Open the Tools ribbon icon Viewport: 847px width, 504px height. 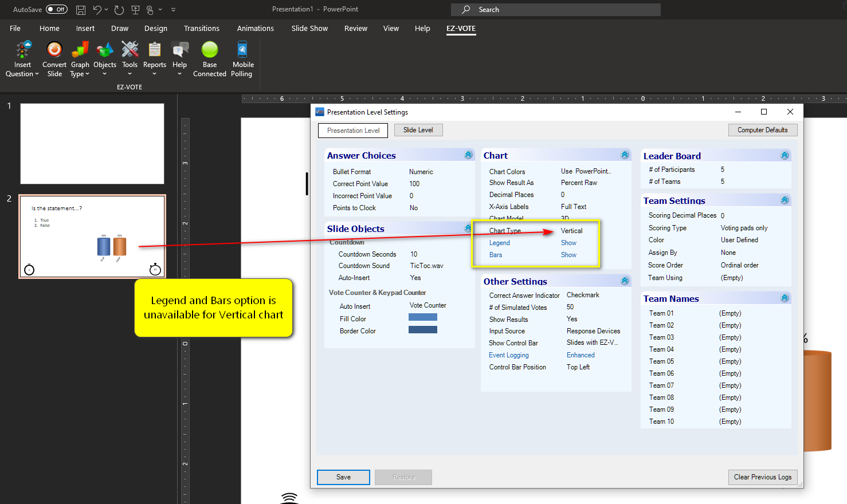click(x=130, y=50)
